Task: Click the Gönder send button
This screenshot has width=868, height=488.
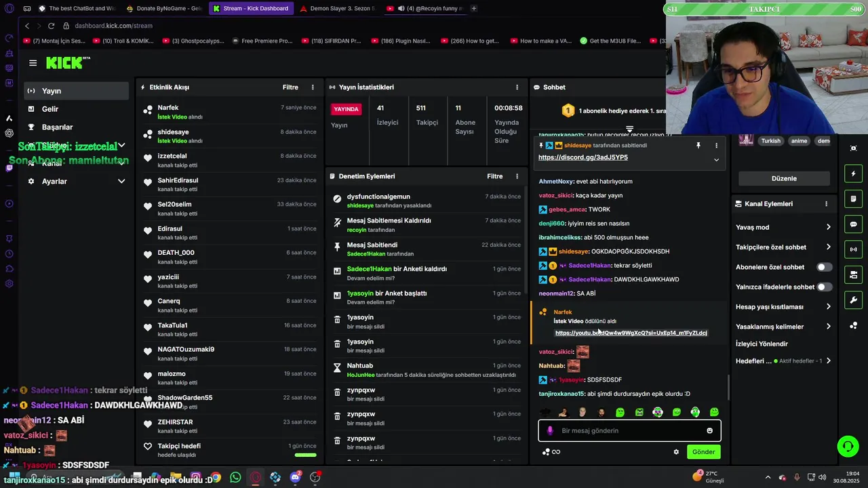Action: (703, 452)
